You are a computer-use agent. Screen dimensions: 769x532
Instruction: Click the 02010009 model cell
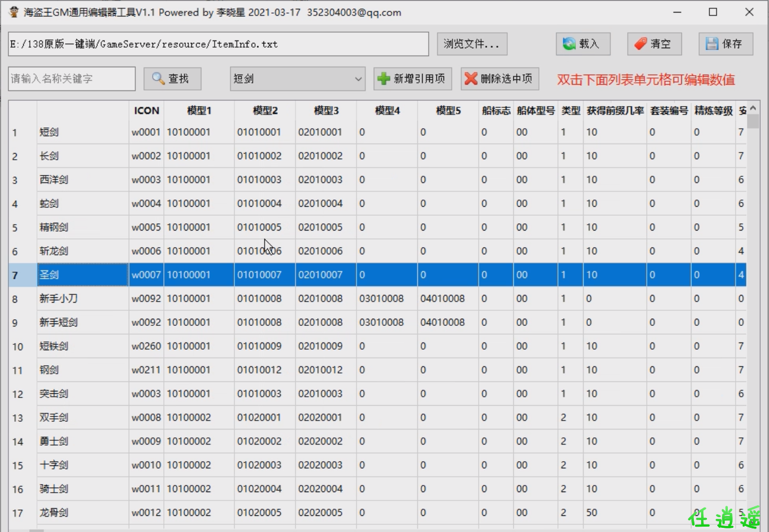pyautogui.click(x=326, y=346)
